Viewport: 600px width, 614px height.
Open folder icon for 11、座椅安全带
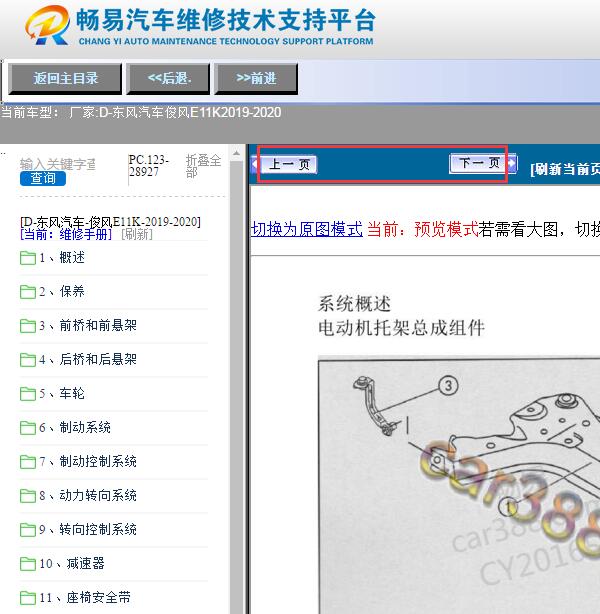coord(28,598)
